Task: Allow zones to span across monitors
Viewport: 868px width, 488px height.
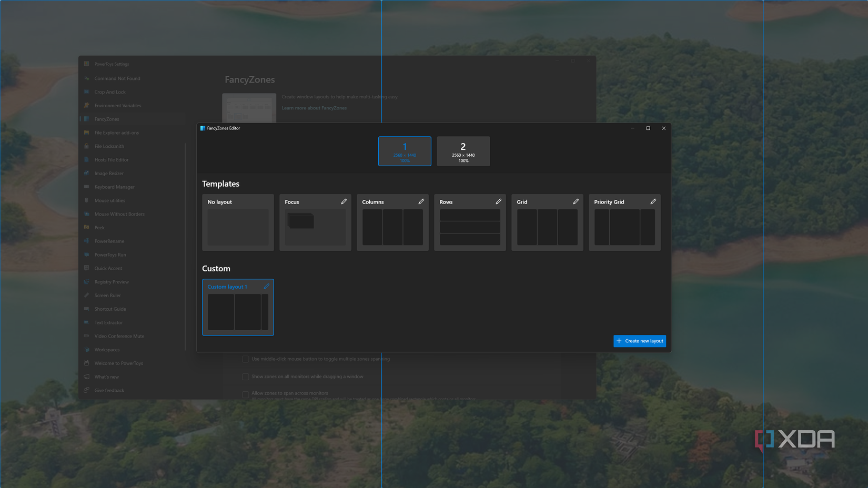Action: [246, 394]
